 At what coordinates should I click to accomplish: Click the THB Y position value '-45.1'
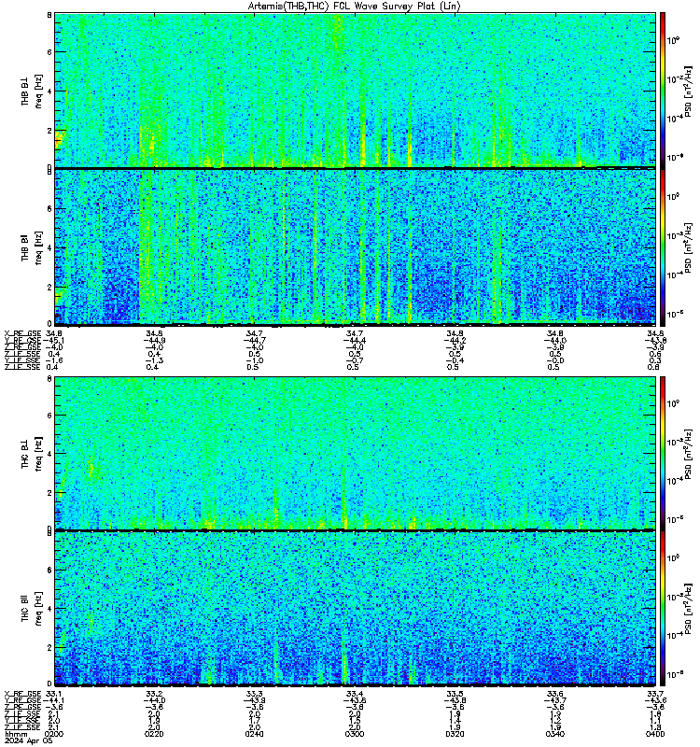[54, 341]
